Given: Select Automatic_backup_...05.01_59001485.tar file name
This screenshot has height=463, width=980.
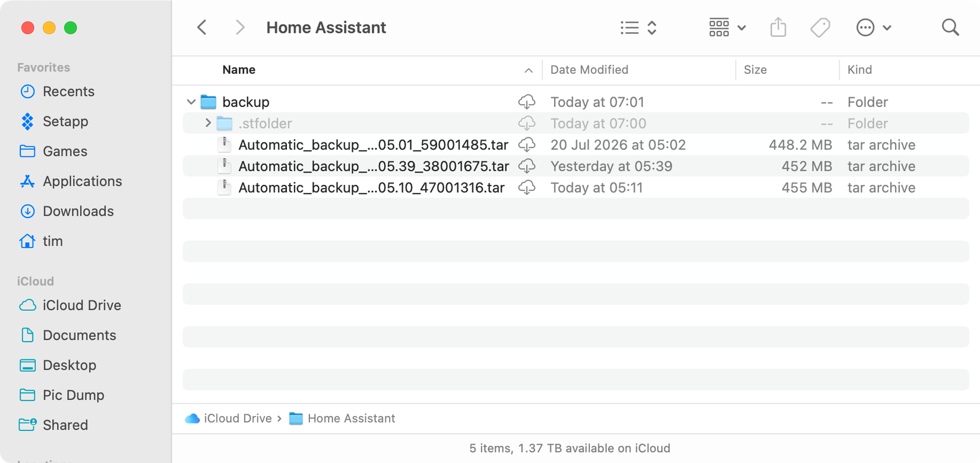Looking at the screenshot, I should 373,145.
